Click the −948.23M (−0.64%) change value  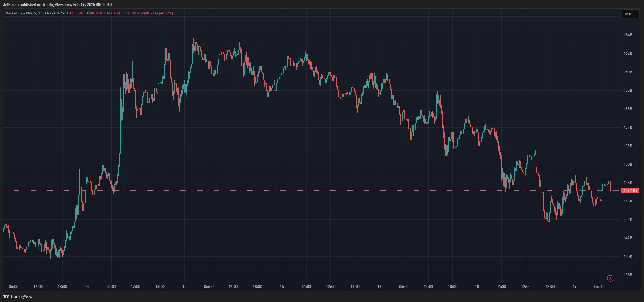[157, 13]
